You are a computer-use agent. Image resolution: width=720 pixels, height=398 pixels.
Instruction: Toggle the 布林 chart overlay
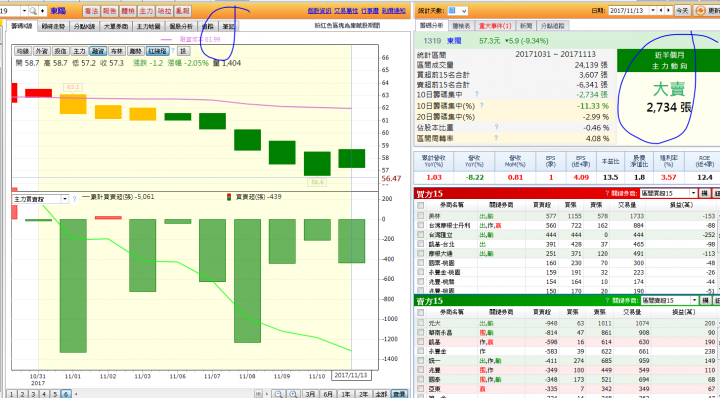(117, 51)
